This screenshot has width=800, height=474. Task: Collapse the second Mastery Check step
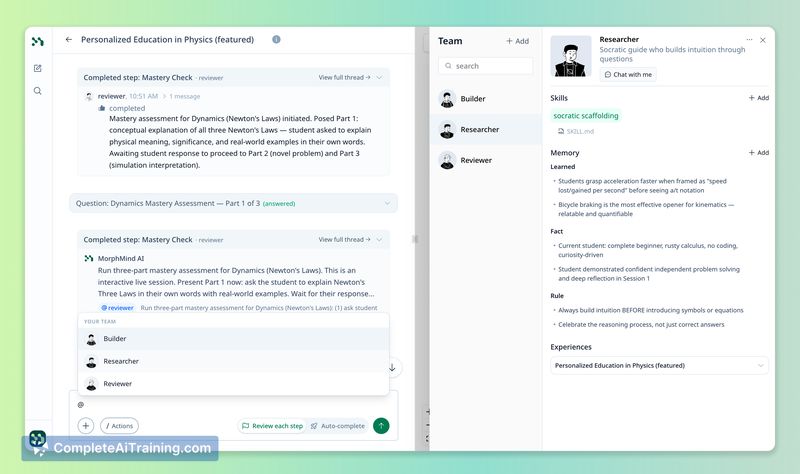point(380,239)
